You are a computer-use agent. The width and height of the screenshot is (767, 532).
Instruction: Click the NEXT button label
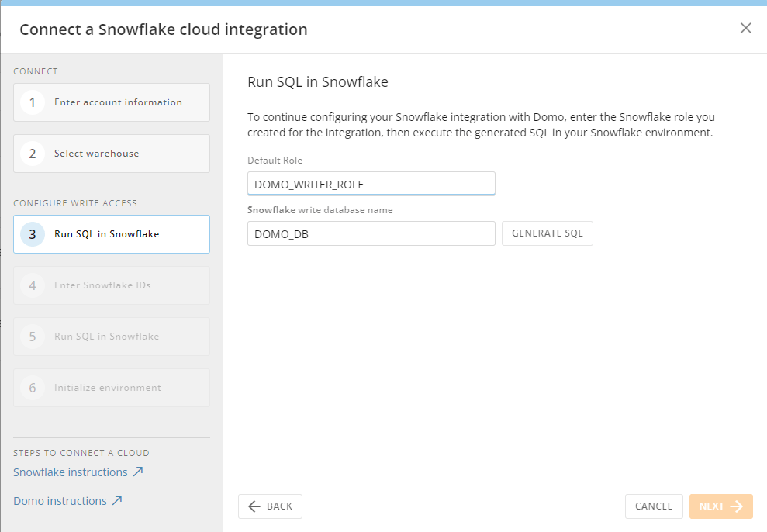coord(711,506)
